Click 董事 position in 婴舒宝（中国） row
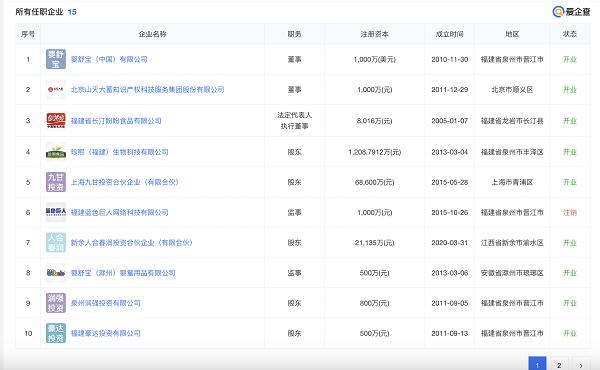 [294, 59]
